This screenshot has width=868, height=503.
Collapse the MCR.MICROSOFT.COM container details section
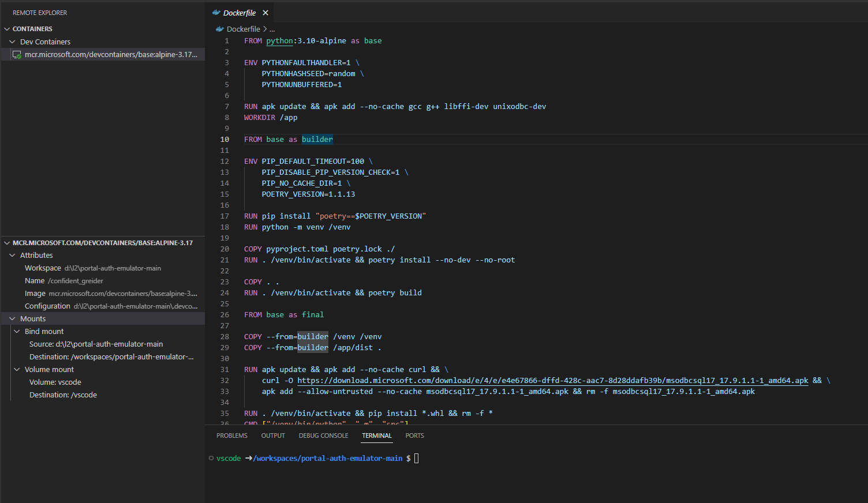[7, 243]
